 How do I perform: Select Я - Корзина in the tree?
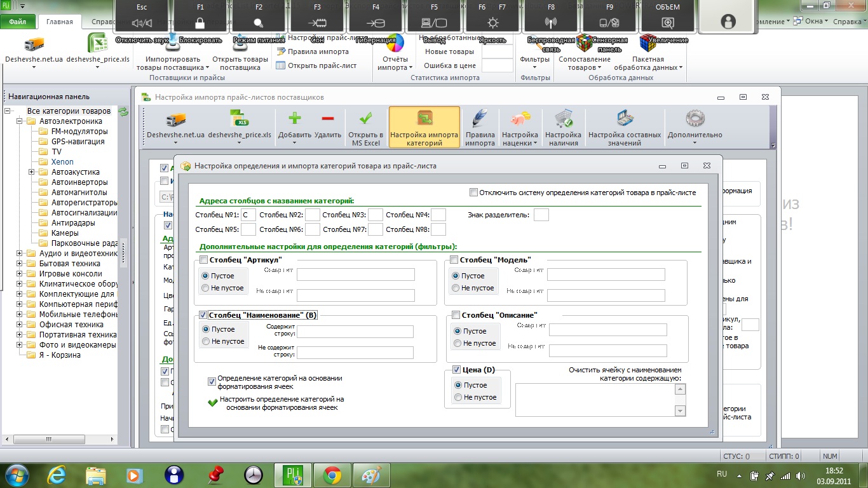(x=60, y=355)
